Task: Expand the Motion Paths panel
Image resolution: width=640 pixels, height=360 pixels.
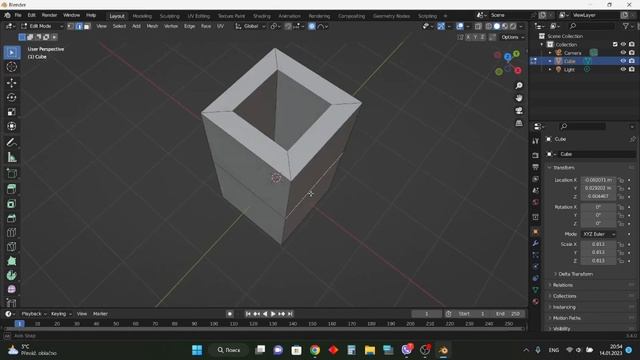Action: (567, 318)
